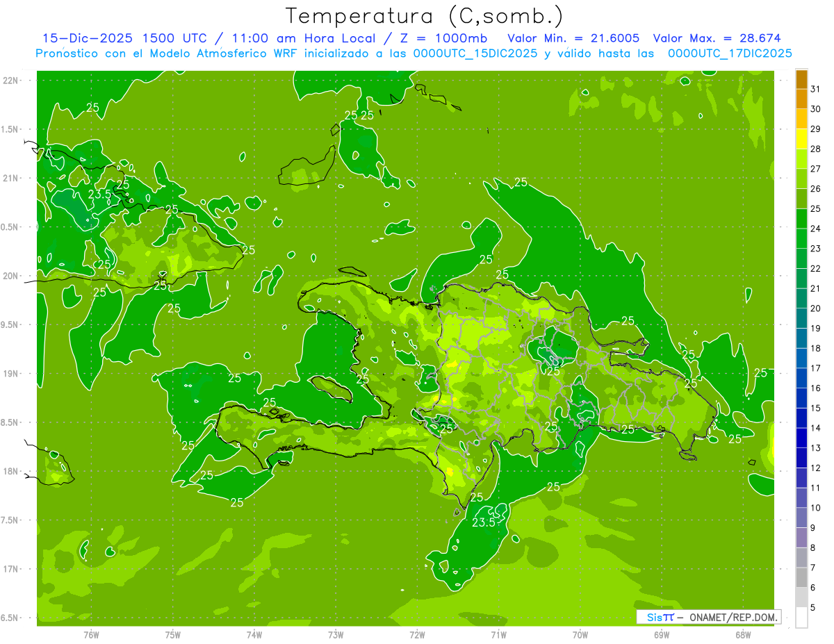Click the '18N' latitude axis label
This screenshot has width=834, height=644.
tap(11, 471)
